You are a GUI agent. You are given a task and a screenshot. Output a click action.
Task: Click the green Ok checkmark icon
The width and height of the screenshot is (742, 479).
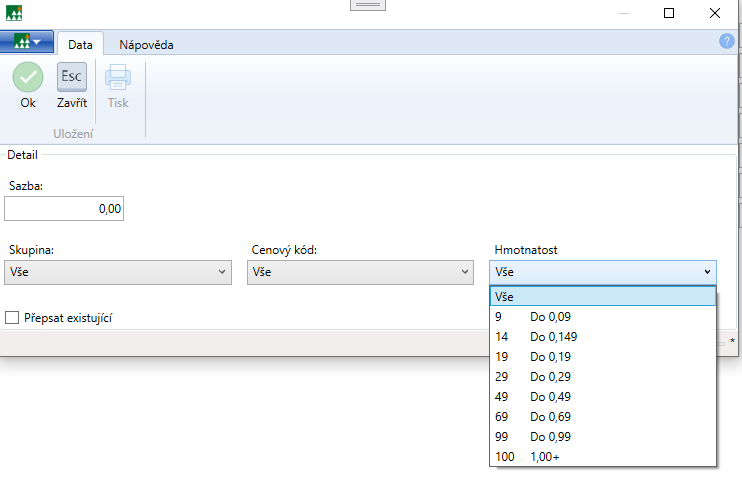27,77
